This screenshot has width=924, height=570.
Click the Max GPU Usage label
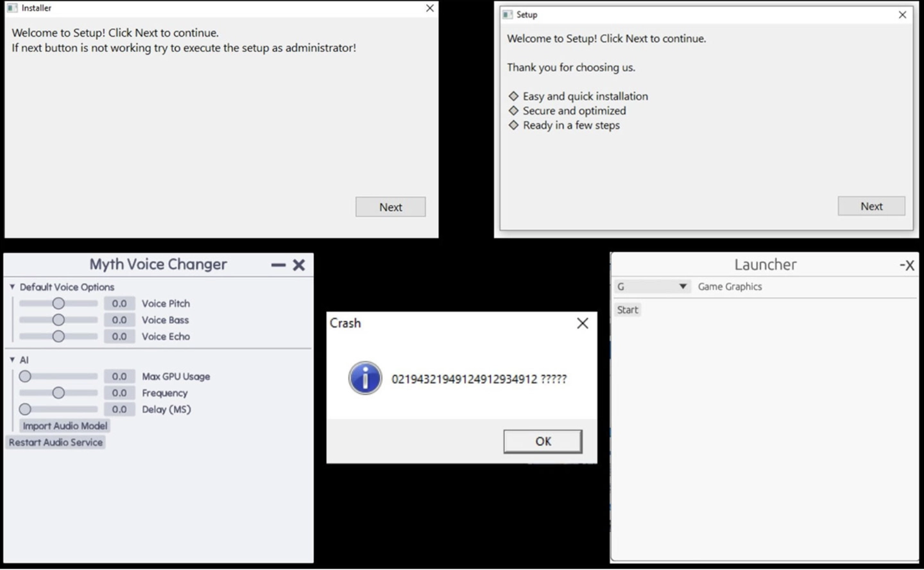pyautogui.click(x=176, y=376)
